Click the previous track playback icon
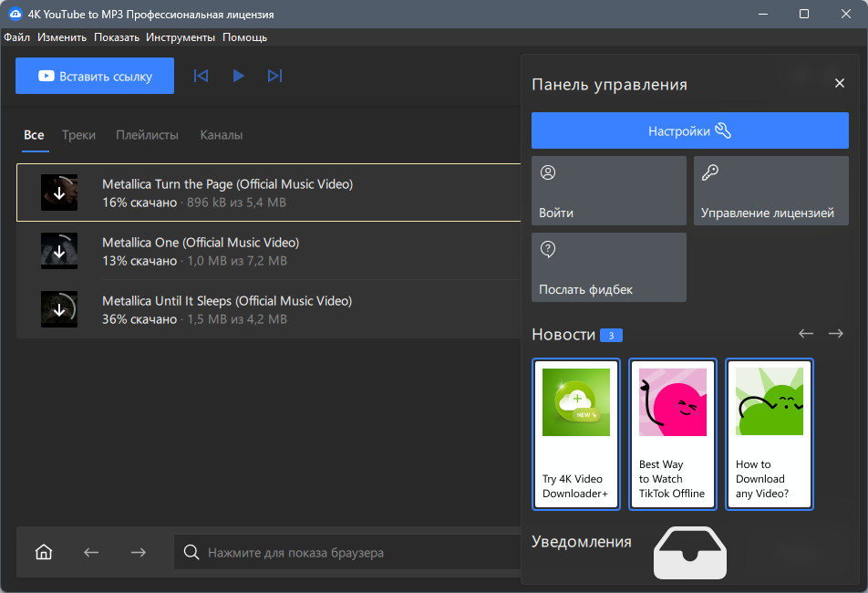The height and width of the screenshot is (593, 868). tap(201, 76)
